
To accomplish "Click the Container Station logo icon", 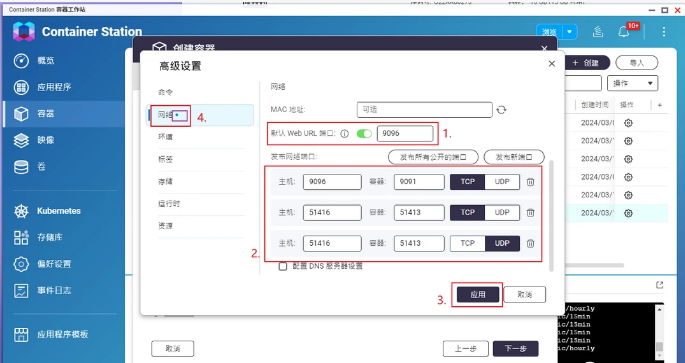I will [x=24, y=31].
